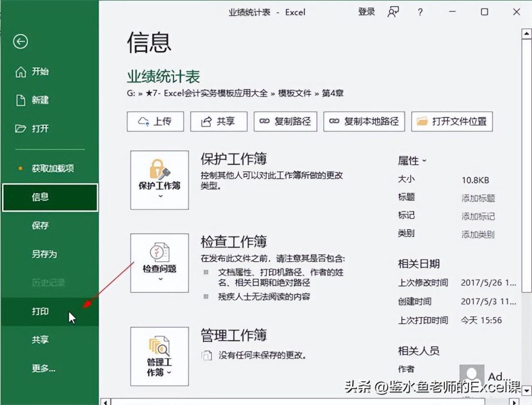Click the author avatar icon
This screenshot has height=405, width=532.
(472, 375)
